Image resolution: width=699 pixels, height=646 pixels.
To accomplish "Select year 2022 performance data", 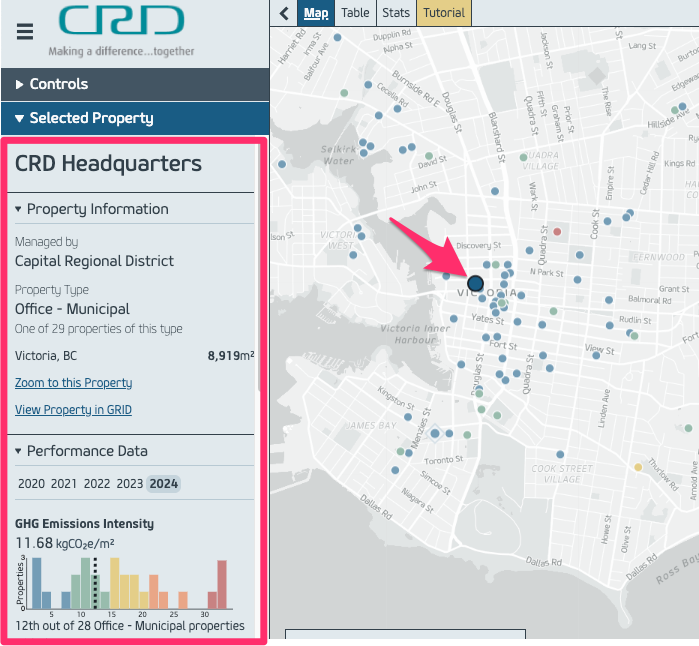I will pyautogui.click(x=97, y=484).
